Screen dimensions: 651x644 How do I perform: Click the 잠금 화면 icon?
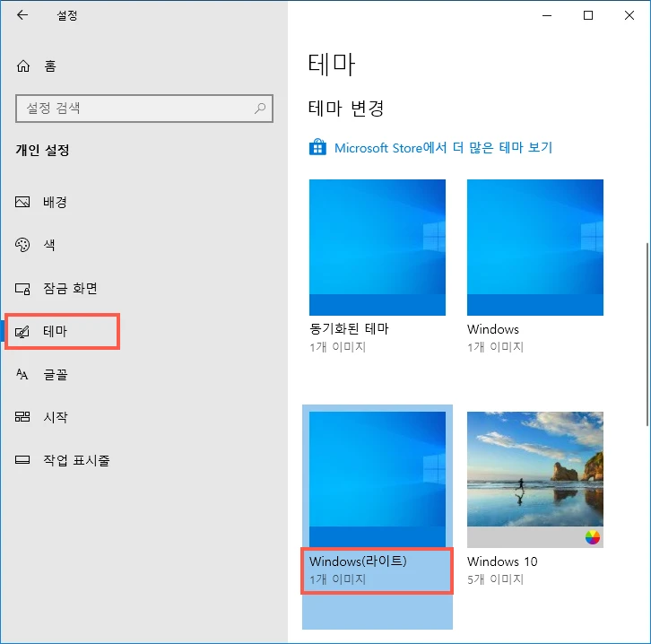click(22, 288)
